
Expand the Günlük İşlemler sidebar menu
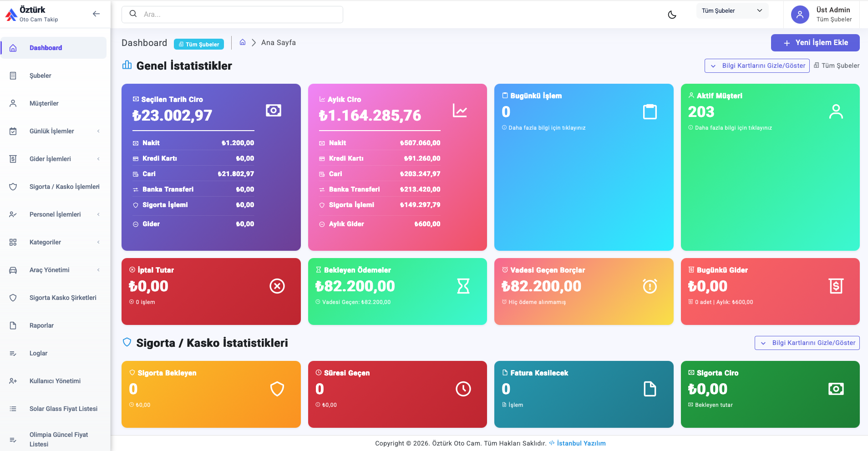[54, 131]
